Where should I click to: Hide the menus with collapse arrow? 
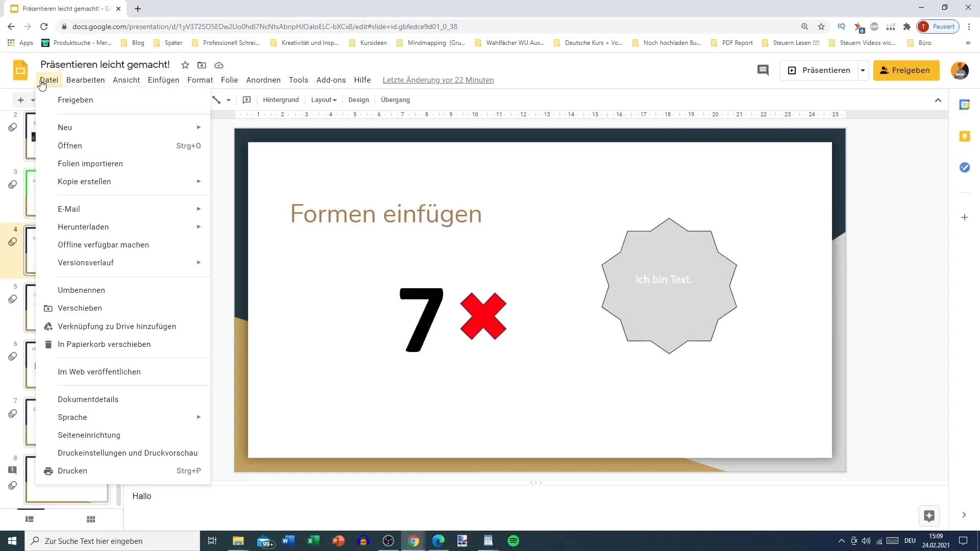pos(938,100)
